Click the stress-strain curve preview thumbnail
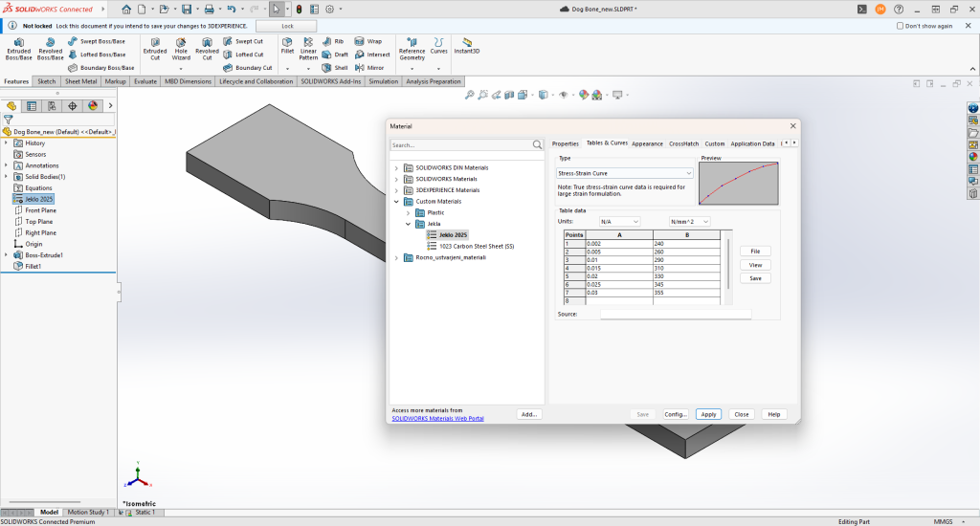This screenshot has height=526, width=980. point(739,183)
